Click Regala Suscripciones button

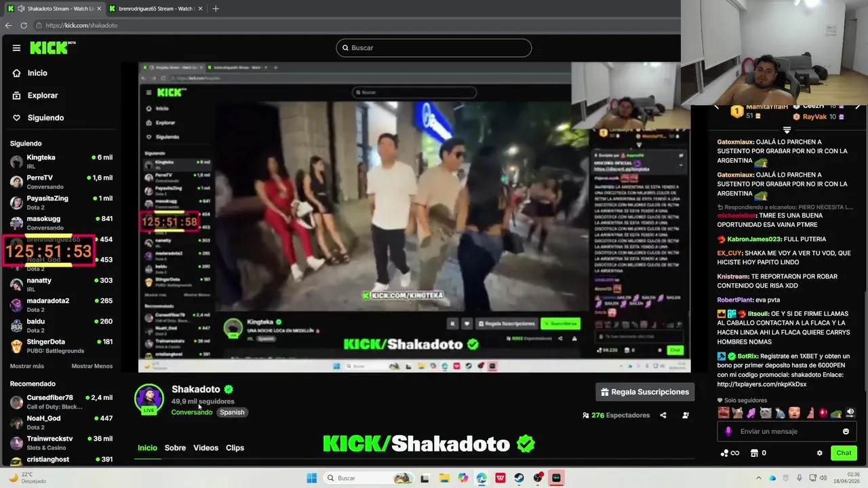coord(645,392)
